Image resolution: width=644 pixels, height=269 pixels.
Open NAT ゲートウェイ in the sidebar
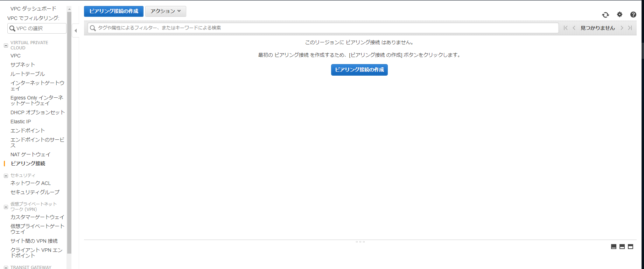30,154
